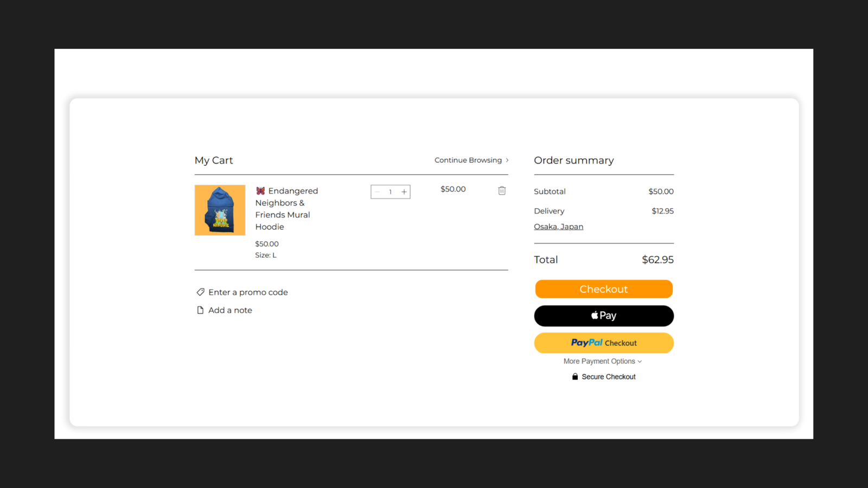Remove the hoodie using the trash icon
This screenshot has width=868, height=488.
(x=502, y=190)
